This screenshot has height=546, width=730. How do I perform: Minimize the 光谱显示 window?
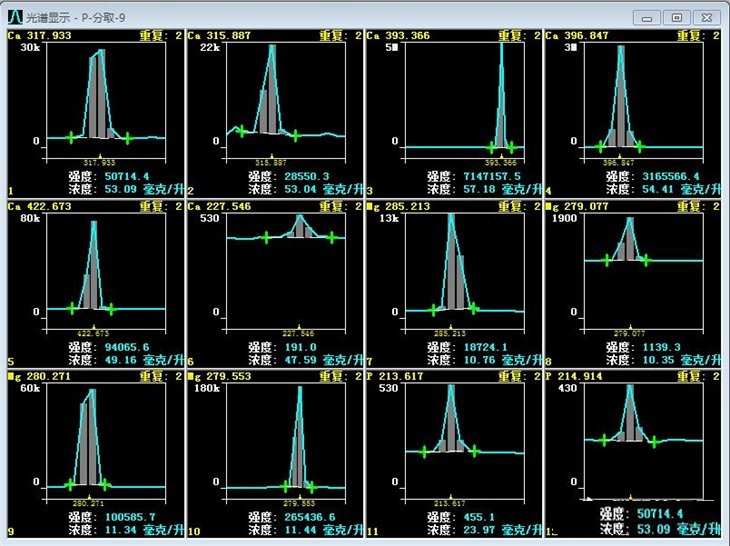pyautogui.click(x=647, y=18)
